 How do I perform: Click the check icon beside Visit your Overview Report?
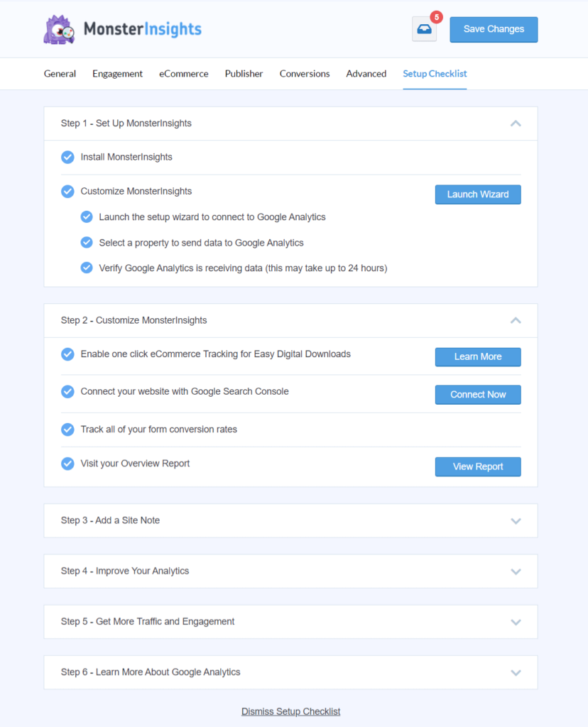67,464
